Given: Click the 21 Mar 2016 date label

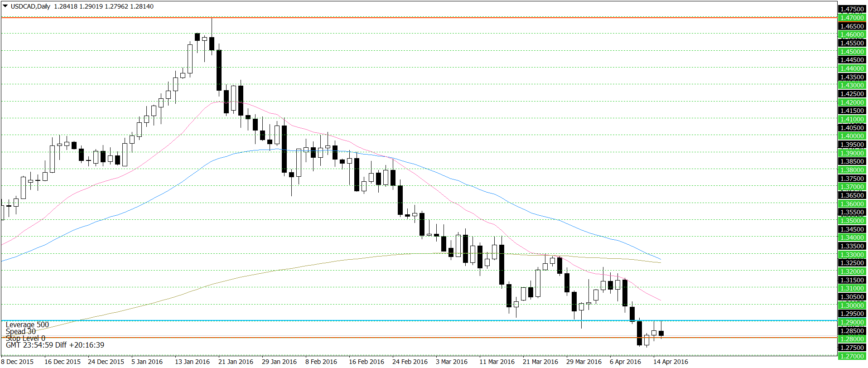Looking at the screenshot, I should click(x=540, y=362).
